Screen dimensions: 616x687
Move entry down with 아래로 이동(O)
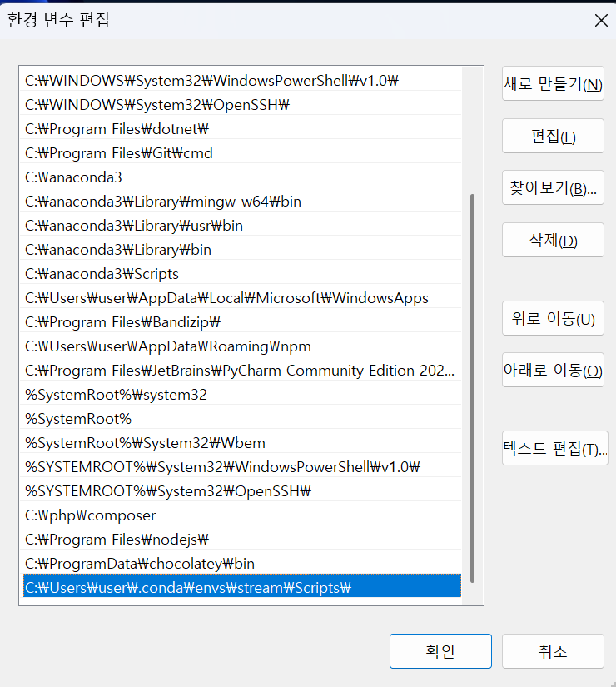pos(553,370)
